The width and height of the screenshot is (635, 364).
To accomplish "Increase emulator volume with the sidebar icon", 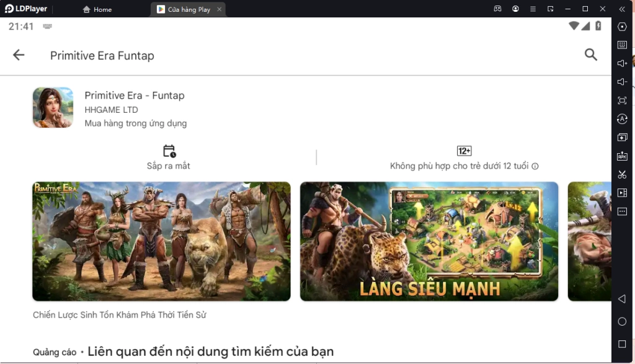I will pos(623,63).
